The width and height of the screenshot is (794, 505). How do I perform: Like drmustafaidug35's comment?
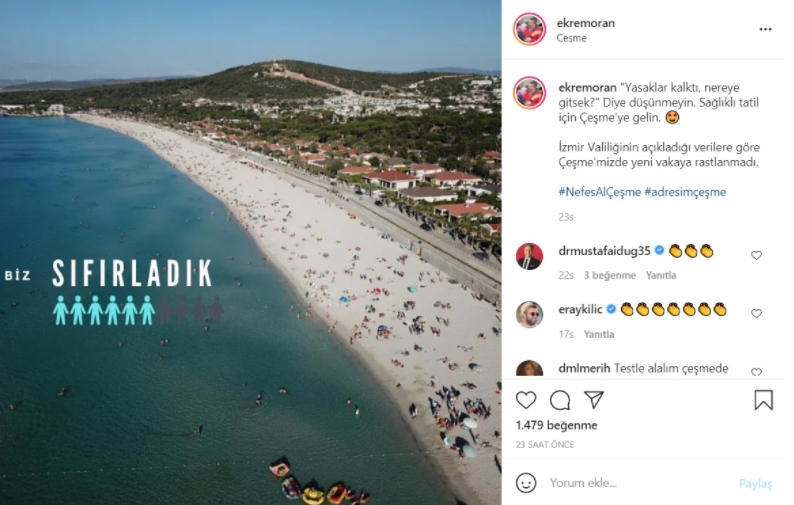point(756,255)
